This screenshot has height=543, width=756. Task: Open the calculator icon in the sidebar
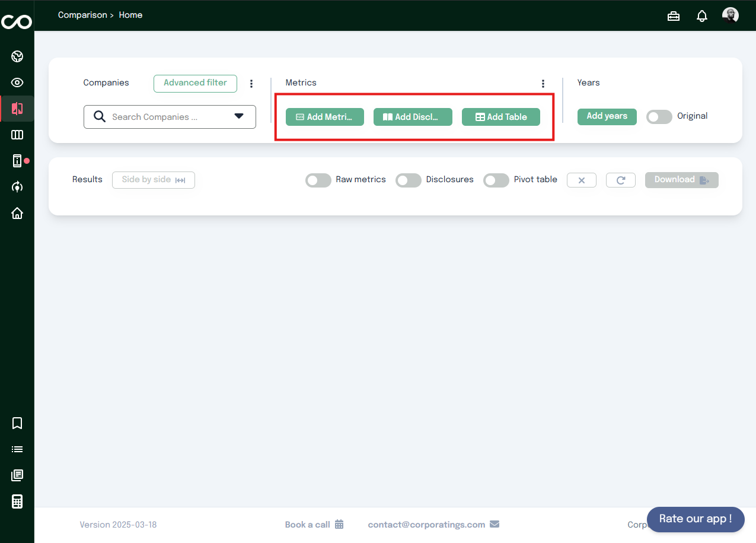coord(17,501)
